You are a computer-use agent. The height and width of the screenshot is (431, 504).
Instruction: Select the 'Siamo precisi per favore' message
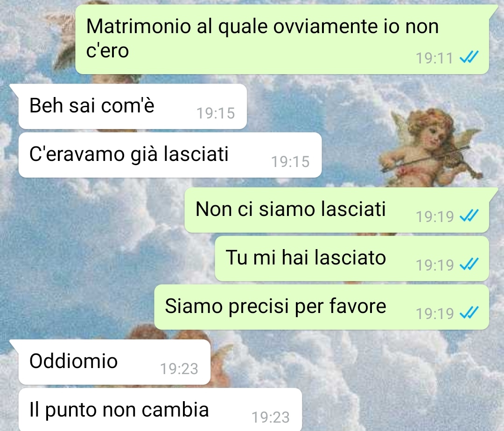point(322,307)
